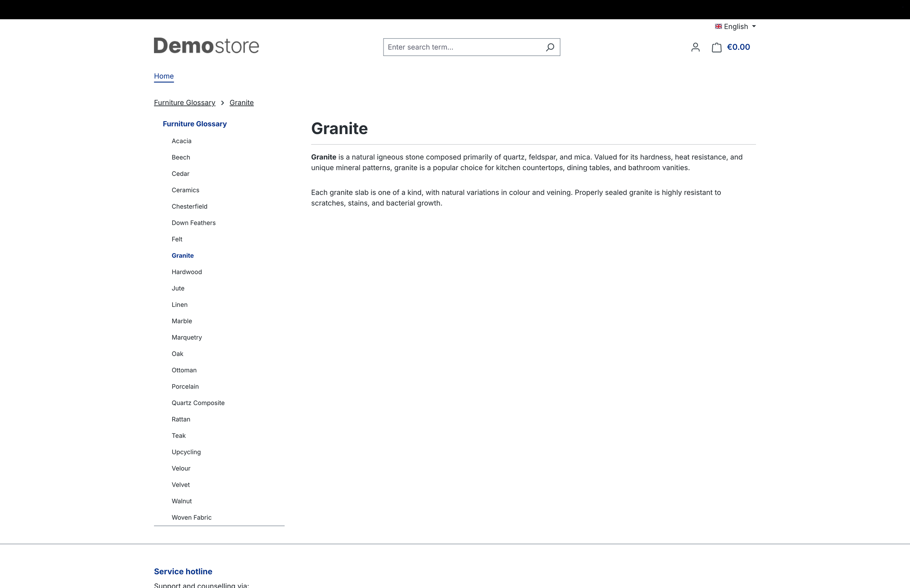Select Teak in the sidebar
This screenshot has width=910, height=588.
pos(179,436)
